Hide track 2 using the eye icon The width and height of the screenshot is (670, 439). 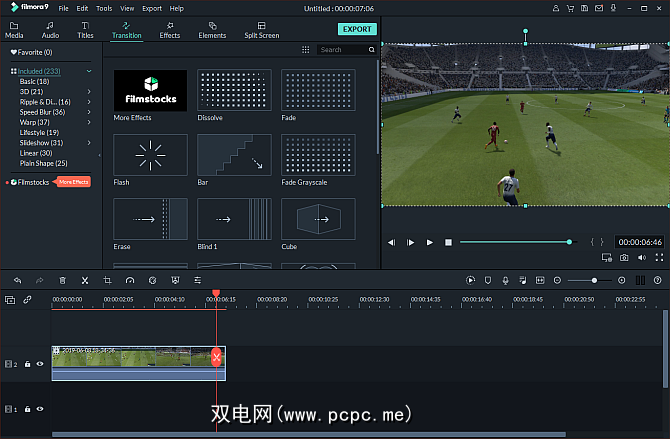click(x=40, y=364)
